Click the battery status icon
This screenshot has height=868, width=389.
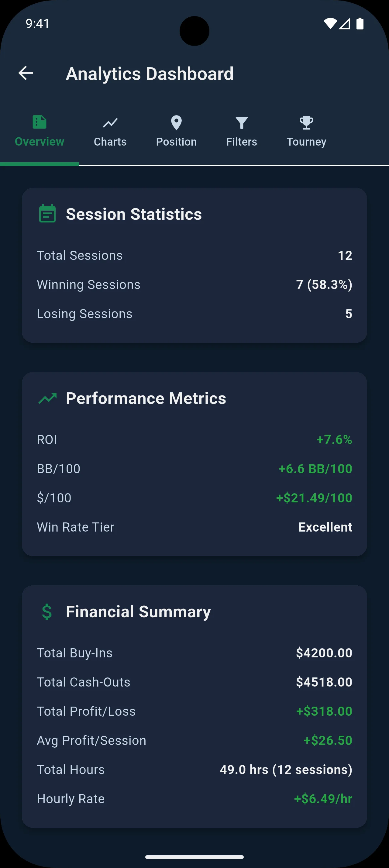click(360, 24)
